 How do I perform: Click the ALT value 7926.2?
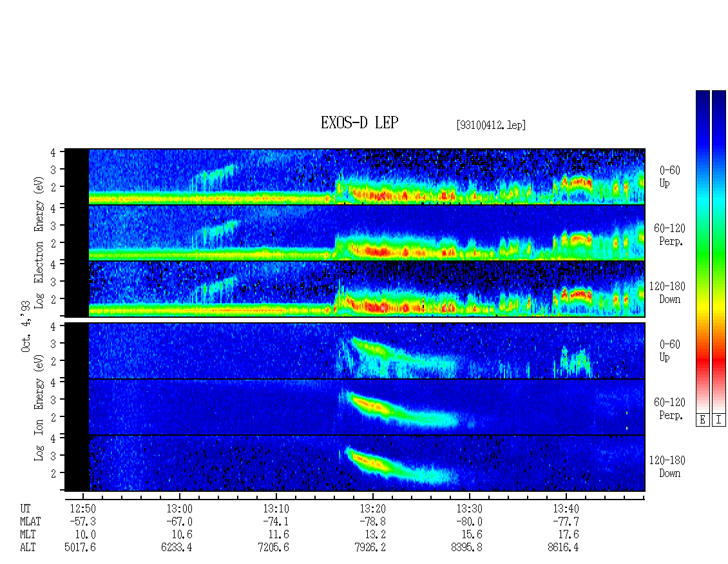[x=370, y=548]
